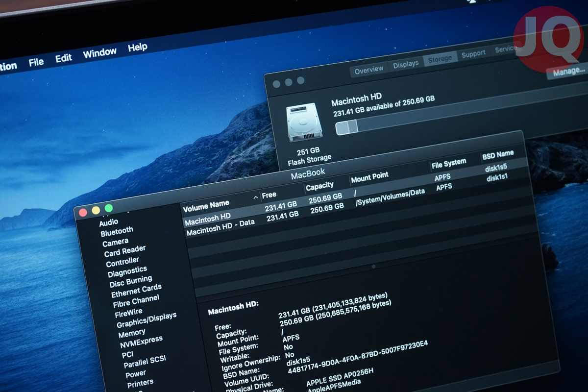Image resolution: width=588 pixels, height=392 pixels.
Task: Switch to the Overview tab in About This Mac
Action: (x=369, y=70)
